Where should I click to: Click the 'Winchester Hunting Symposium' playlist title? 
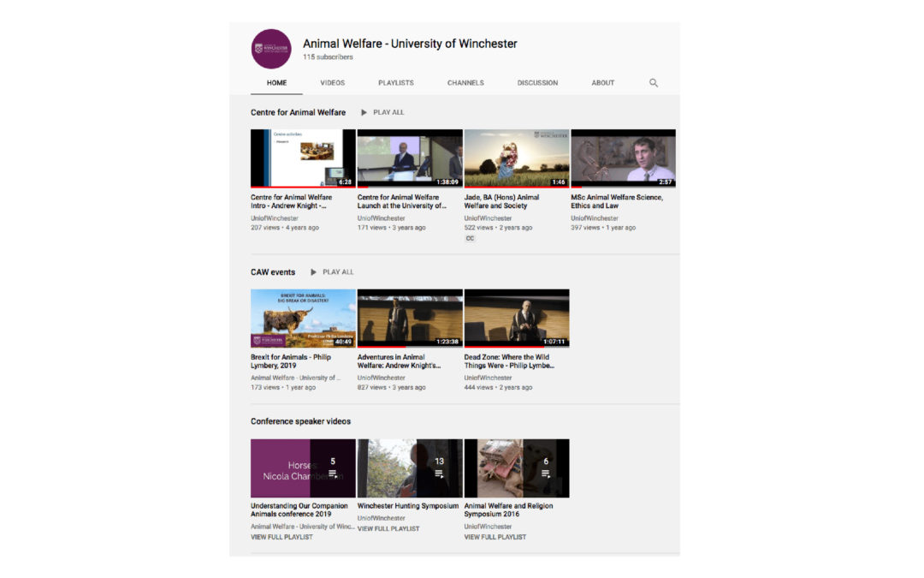408,506
